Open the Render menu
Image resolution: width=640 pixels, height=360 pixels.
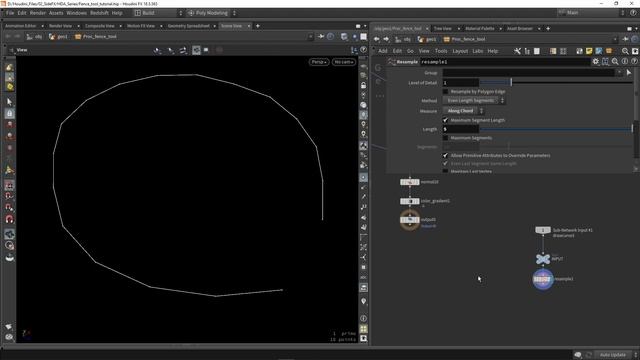click(x=38, y=13)
